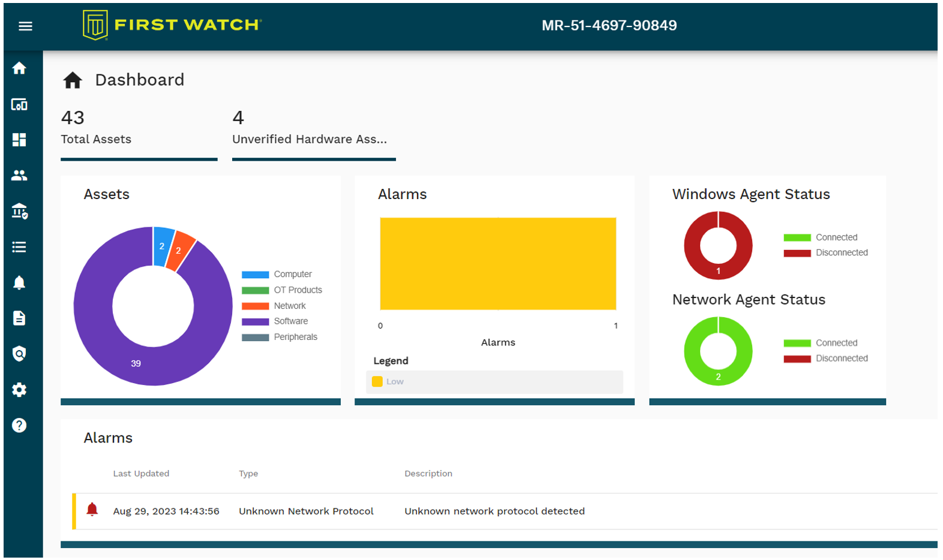The width and height of the screenshot is (943, 560).
Task: Click the Home icon in the sidebar
Action: (19, 68)
